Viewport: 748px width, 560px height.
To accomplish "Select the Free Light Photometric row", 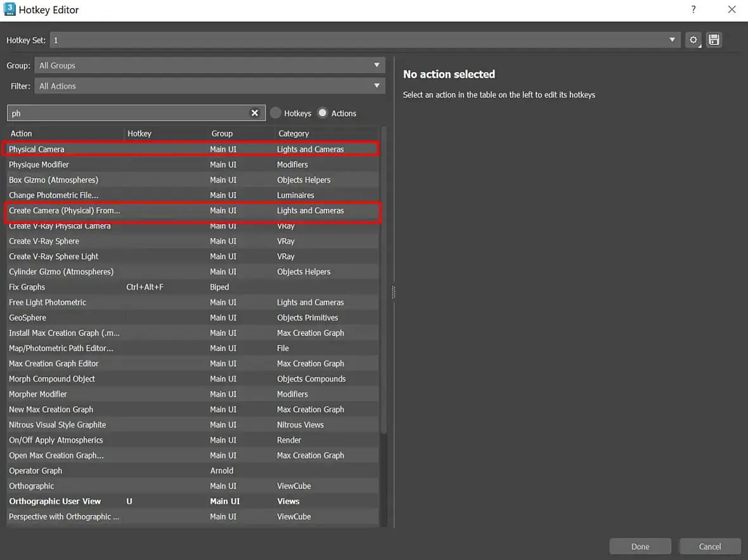I will [193, 302].
